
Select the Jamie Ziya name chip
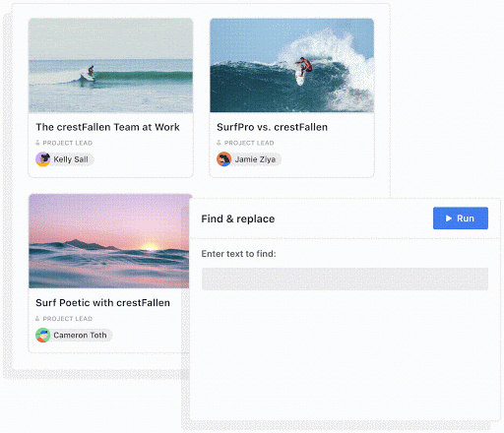[249, 159]
